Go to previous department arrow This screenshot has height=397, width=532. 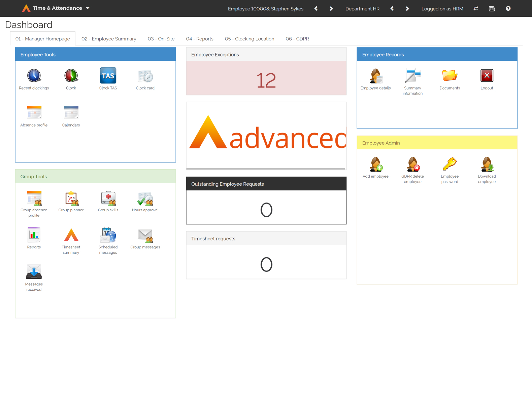392,8
